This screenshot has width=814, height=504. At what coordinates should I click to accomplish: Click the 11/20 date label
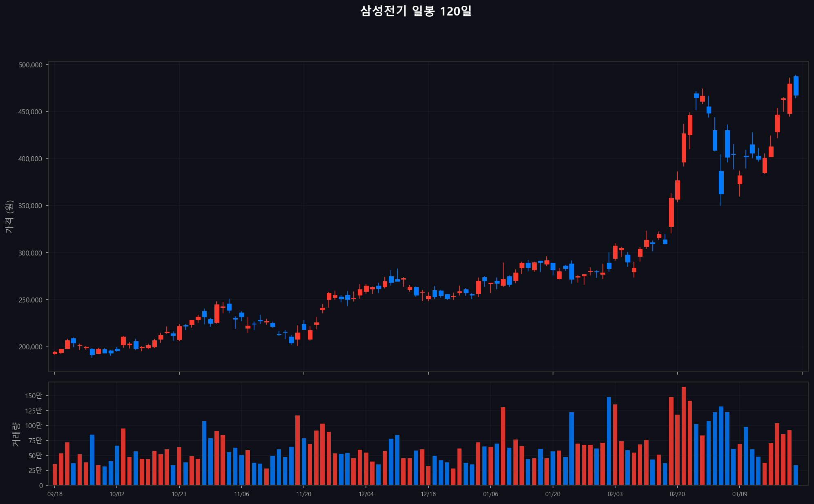pyautogui.click(x=303, y=494)
